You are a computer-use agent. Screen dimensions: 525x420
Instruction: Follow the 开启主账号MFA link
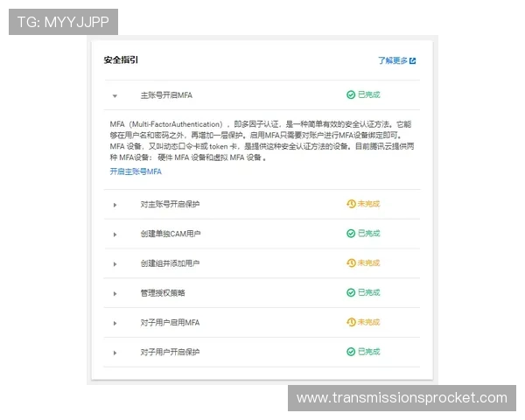[136, 171]
